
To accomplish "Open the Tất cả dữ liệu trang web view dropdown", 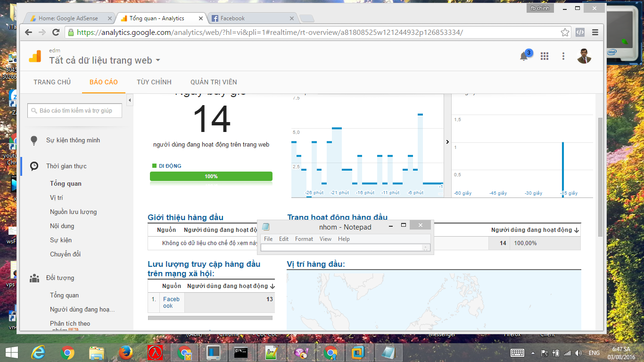I will click(105, 60).
